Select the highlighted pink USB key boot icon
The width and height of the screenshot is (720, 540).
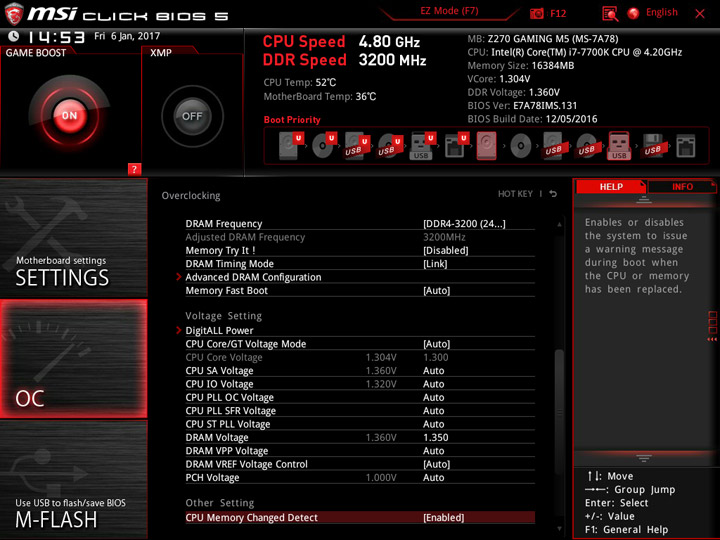click(619, 146)
